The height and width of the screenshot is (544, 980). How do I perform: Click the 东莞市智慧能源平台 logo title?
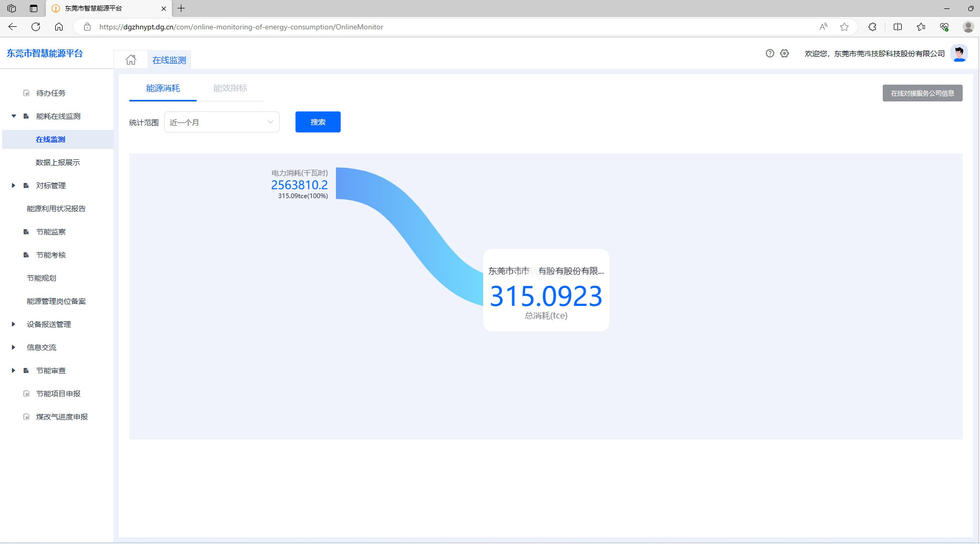pyautogui.click(x=45, y=53)
